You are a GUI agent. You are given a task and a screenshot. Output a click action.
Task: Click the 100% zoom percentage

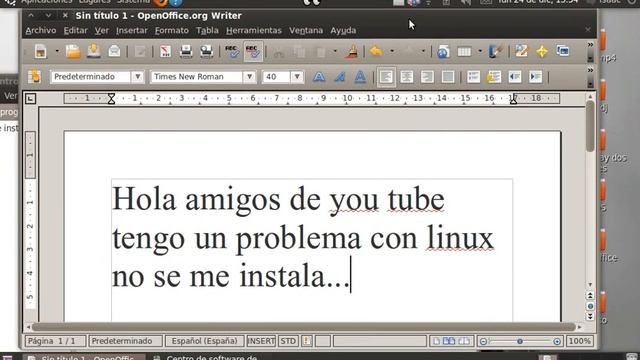click(580, 341)
